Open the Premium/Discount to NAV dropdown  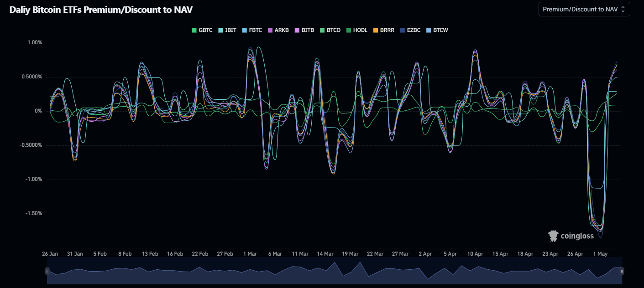tap(584, 9)
